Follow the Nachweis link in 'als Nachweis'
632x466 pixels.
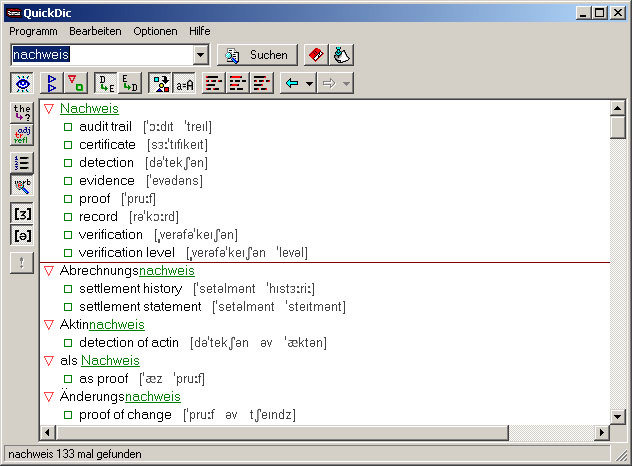tap(110, 360)
